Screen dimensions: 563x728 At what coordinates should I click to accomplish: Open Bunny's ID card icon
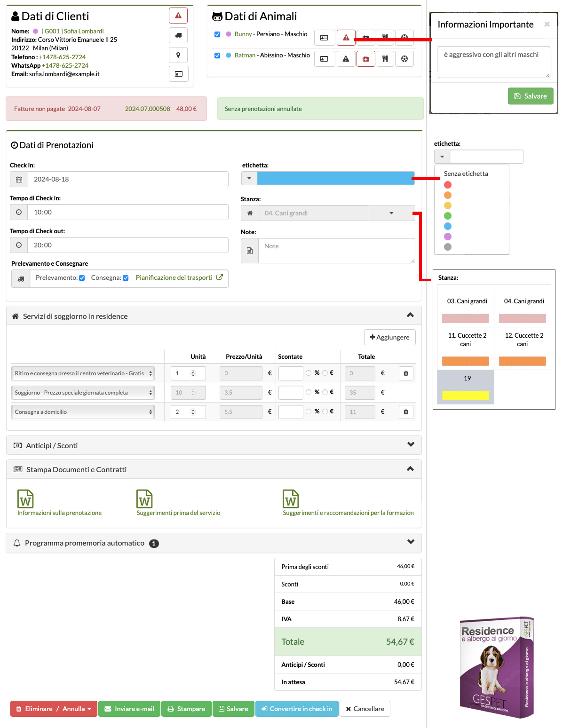coord(324,38)
